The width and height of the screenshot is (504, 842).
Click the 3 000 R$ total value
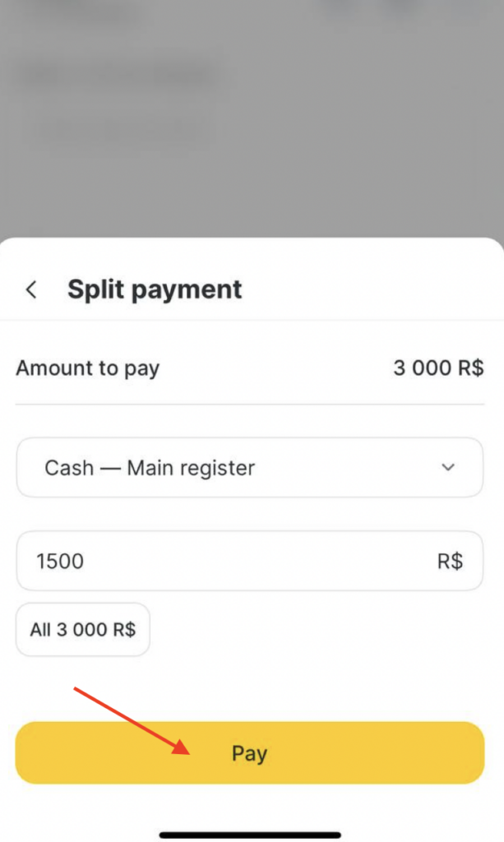coord(437,368)
